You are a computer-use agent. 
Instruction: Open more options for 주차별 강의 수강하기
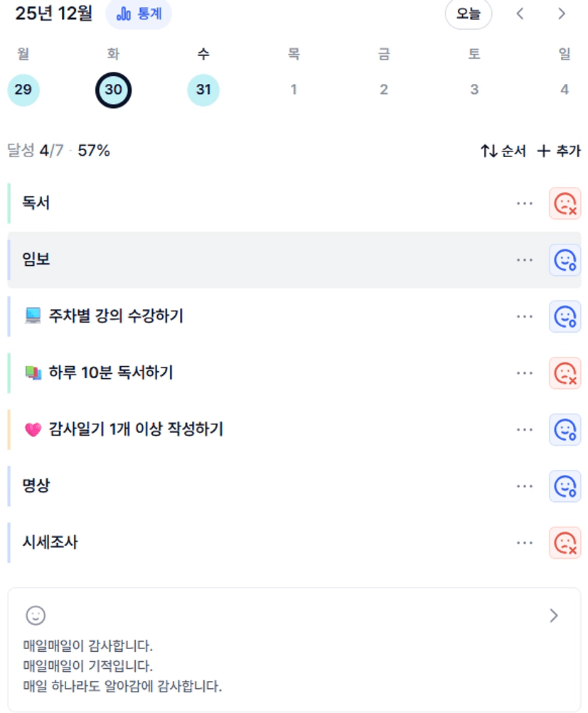525,316
